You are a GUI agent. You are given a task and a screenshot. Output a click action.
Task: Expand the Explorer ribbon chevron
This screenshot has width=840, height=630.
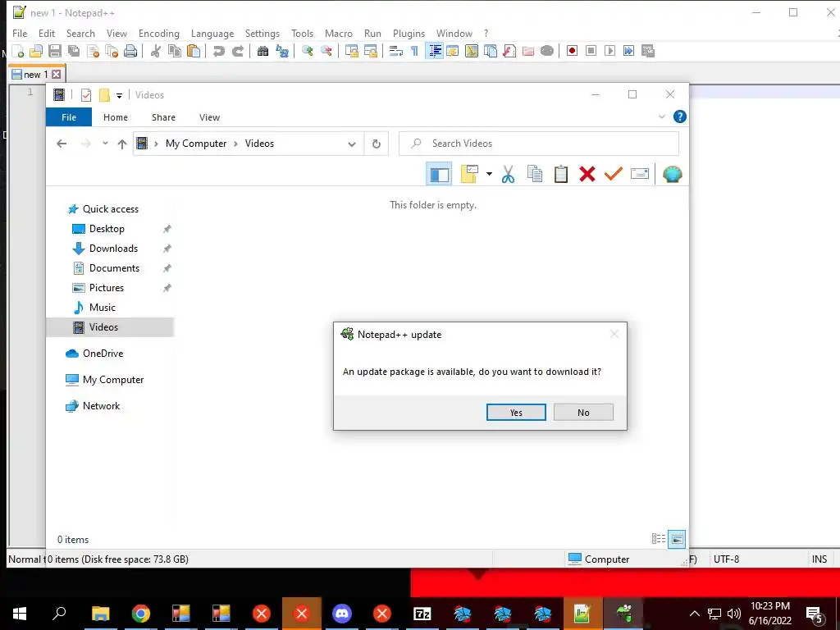[x=662, y=116]
